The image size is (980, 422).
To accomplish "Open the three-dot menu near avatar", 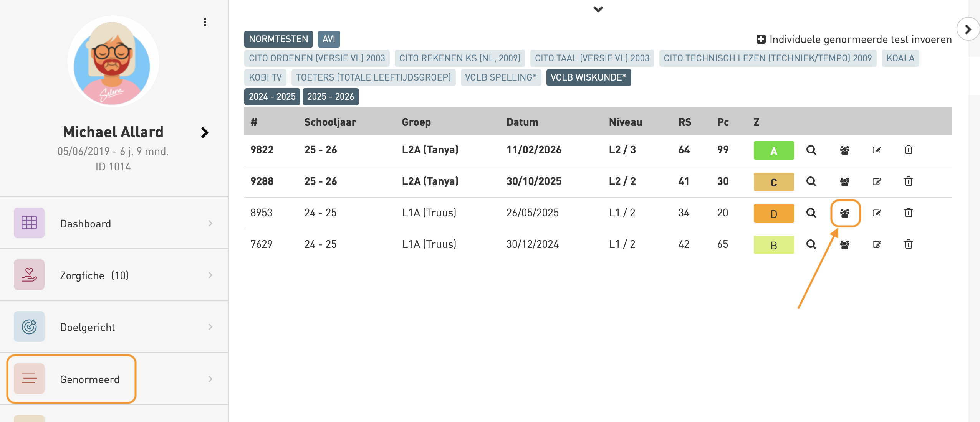I will click(205, 22).
